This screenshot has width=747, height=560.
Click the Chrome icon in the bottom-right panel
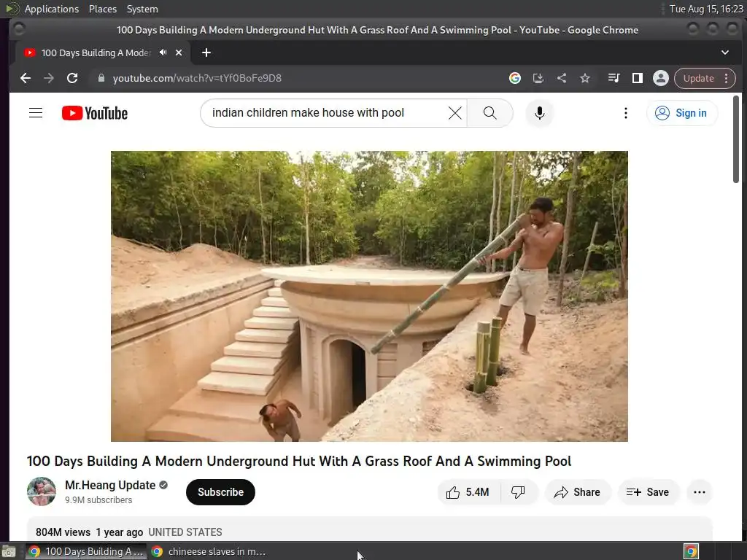tap(692, 551)
